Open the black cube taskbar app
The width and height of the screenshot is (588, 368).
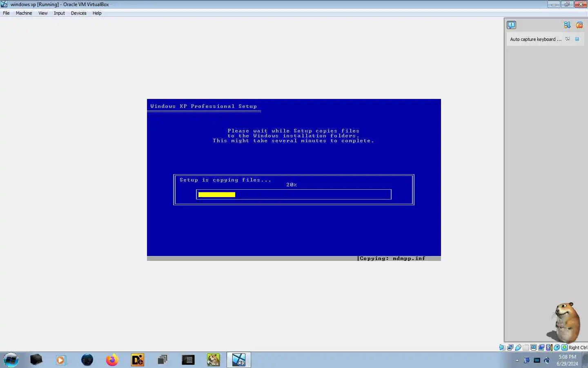(36, 360)
